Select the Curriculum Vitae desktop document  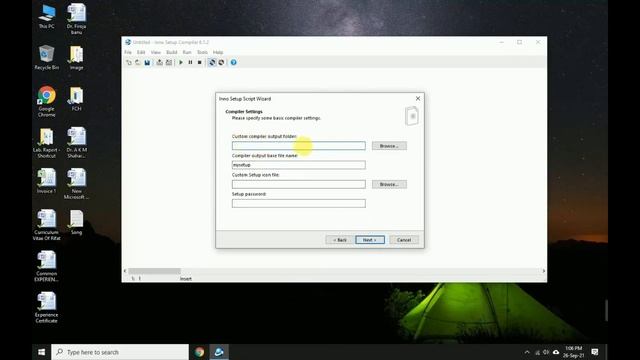click(x=47, y=225)
